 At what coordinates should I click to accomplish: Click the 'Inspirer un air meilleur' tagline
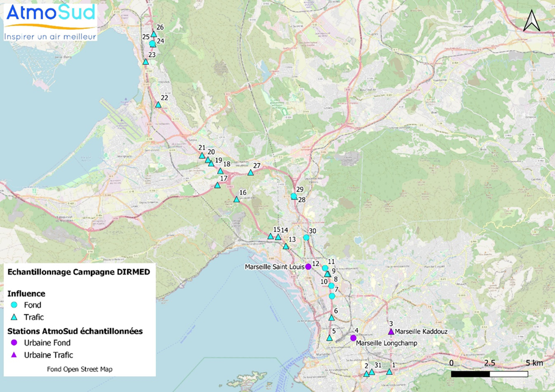tap(51, 37)
